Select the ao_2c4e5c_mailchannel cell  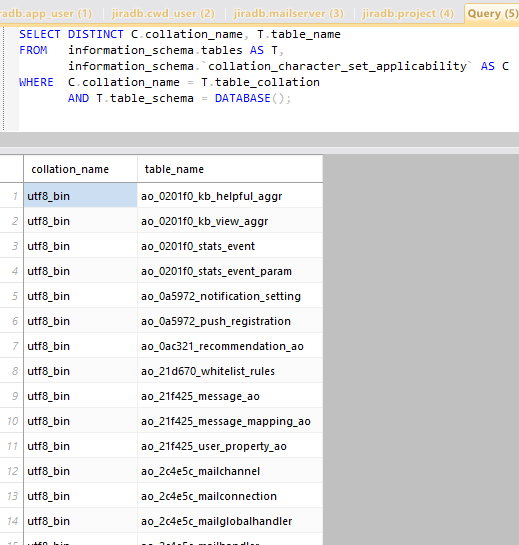tap(230, 471)
